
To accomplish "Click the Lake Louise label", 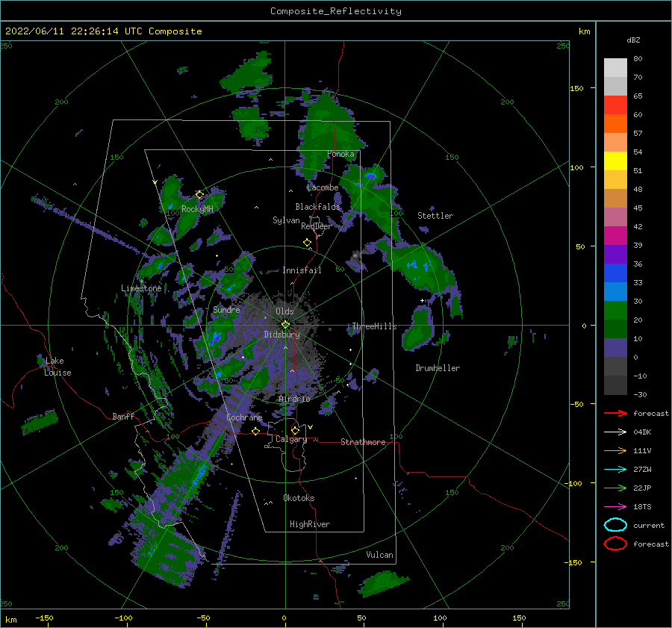I will click(x=57, y=367).
